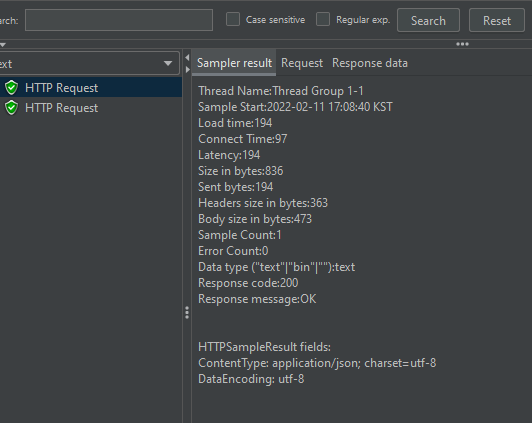The height and width of the screenshot is (423, 532).
Task: Switch to the Request tab
Action: [x=302, y=63]
